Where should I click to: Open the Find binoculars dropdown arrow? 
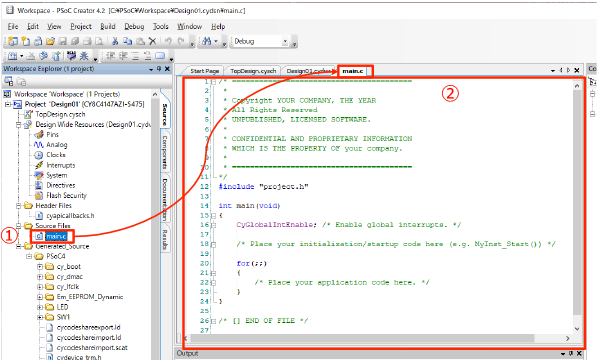pos(216,41)
